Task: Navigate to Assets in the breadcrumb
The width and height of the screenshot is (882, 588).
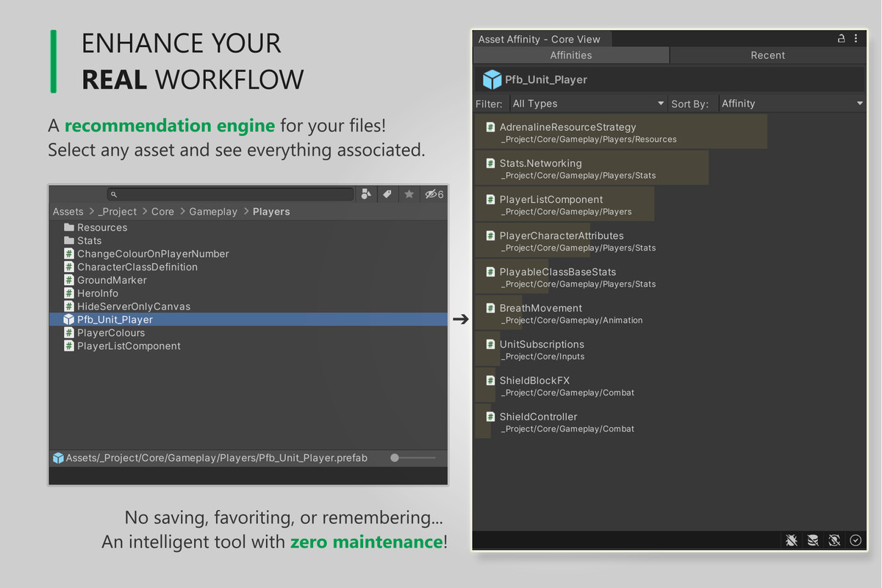Action: coord(68,212)
